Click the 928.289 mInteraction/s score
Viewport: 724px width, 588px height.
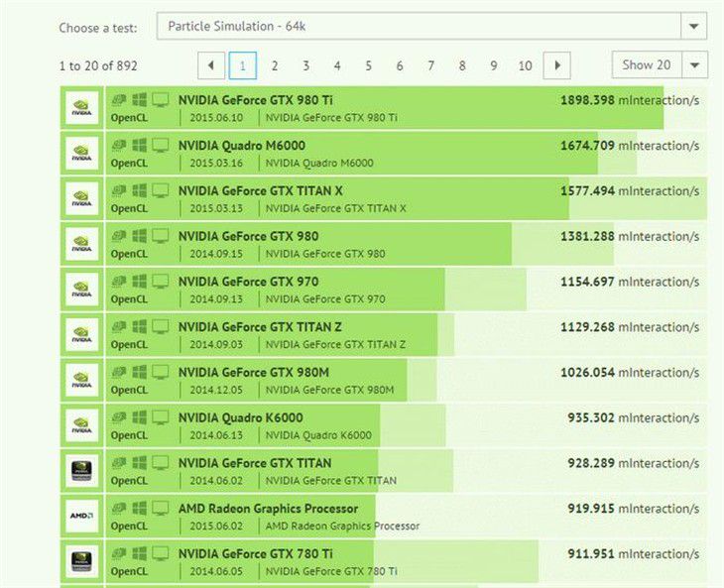point(634,463)
